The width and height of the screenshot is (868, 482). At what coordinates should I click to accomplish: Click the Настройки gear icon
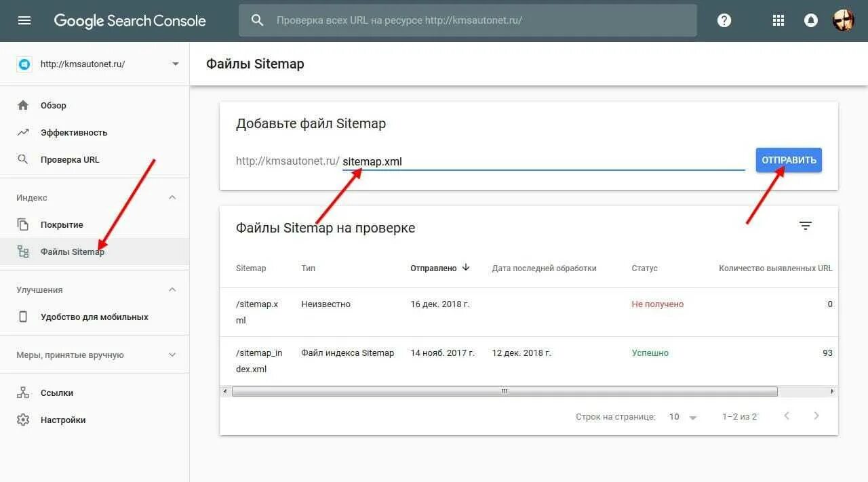[23, 420]
